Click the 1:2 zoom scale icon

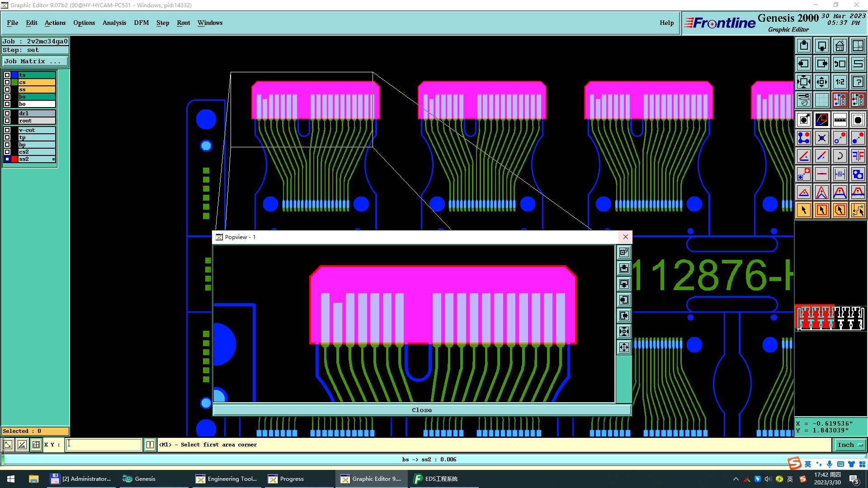click(840, 82)
